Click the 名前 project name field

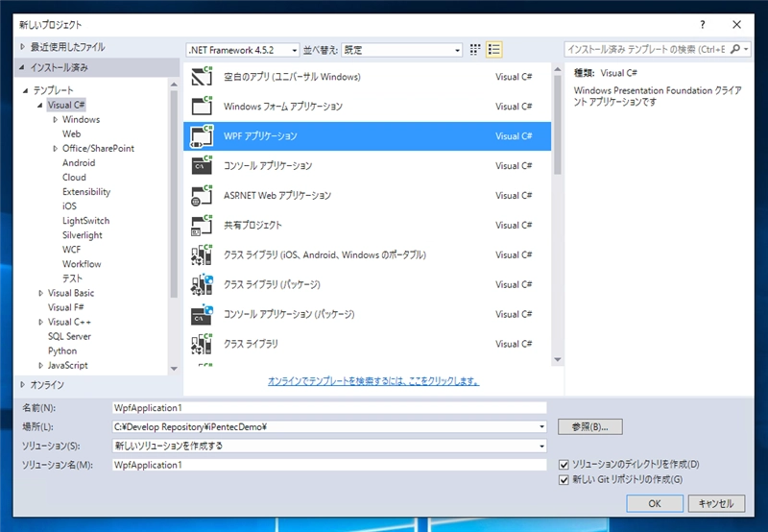tap(329, 408)
